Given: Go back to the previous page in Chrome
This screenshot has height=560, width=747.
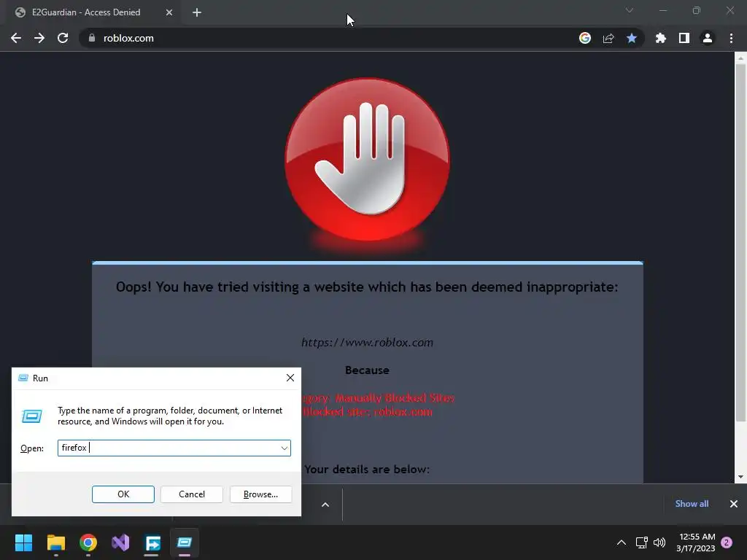Looking at the screenshot, I should pyautogui.click(x=16, y=38).
